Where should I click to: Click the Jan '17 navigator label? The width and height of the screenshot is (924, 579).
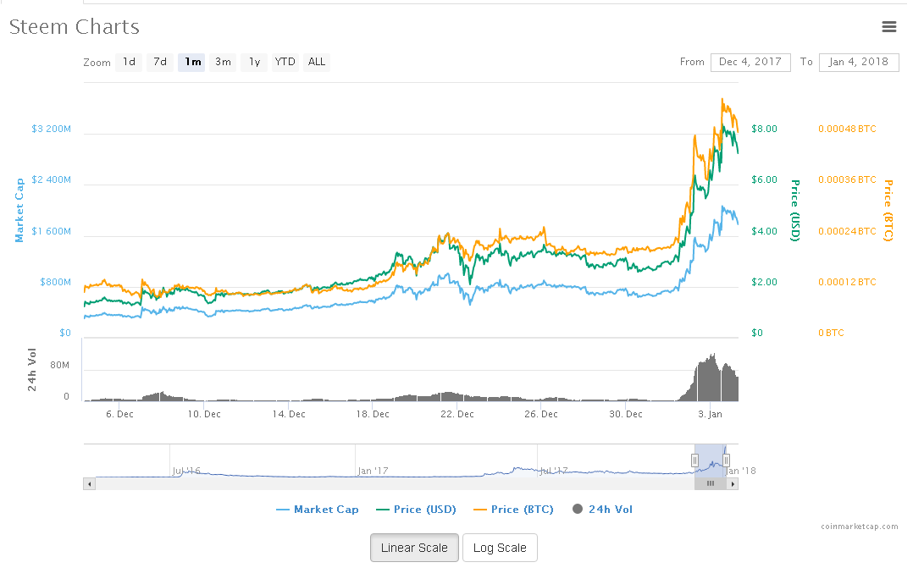(x=373, y=471)
